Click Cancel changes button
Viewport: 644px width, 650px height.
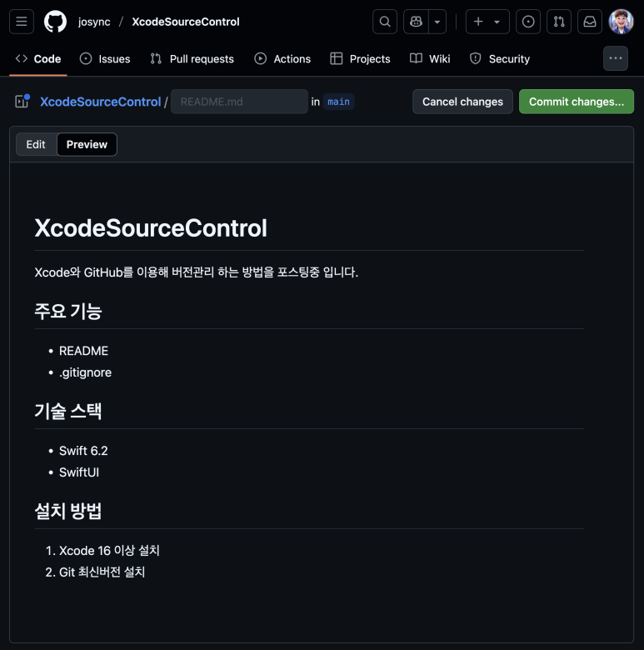click(x=462, y=102)
